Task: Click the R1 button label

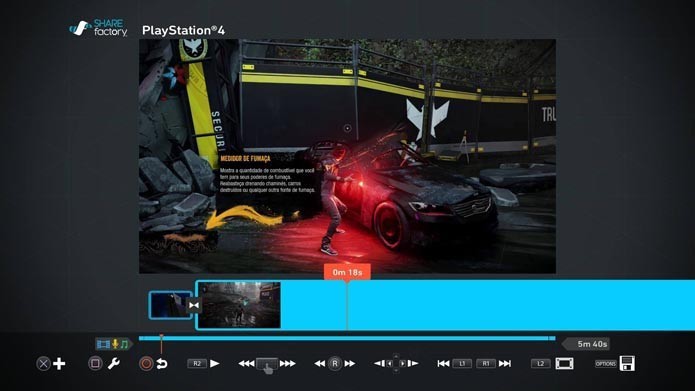Action: point(486,364)
